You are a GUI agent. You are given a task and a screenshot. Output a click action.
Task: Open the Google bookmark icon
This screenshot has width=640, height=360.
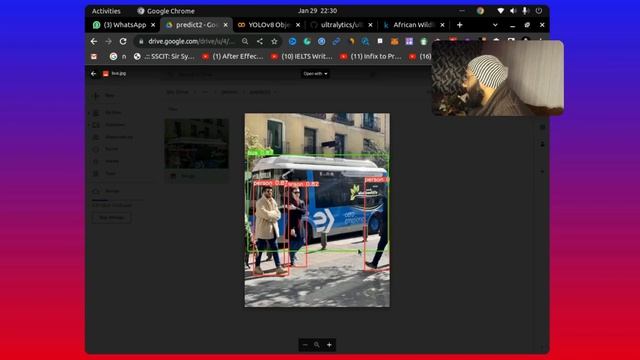(113, 56)
